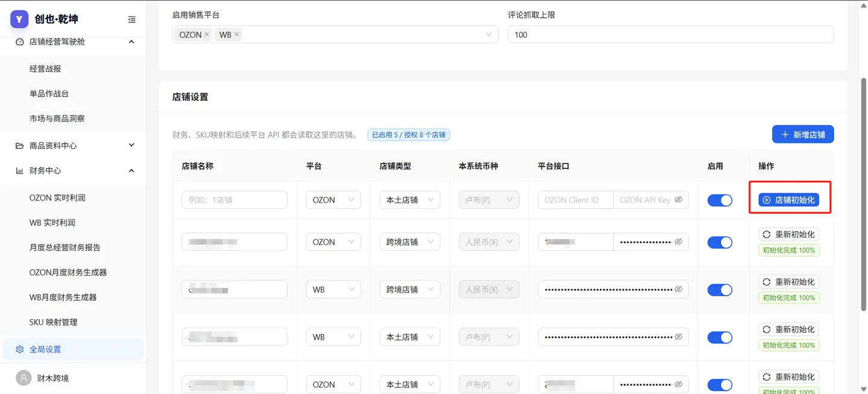Toggle enable switch for WB 本土店铺 row

click(719, 337)
